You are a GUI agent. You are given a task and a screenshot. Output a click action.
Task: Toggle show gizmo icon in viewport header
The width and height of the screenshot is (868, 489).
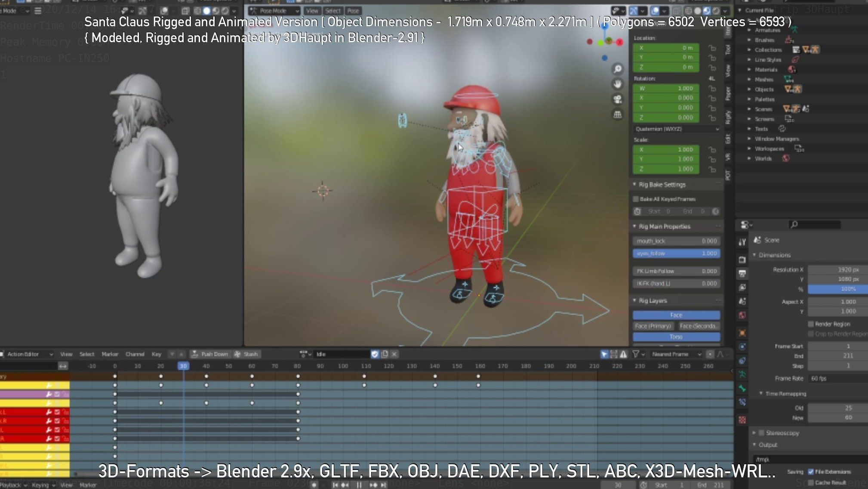pos(634,11)
